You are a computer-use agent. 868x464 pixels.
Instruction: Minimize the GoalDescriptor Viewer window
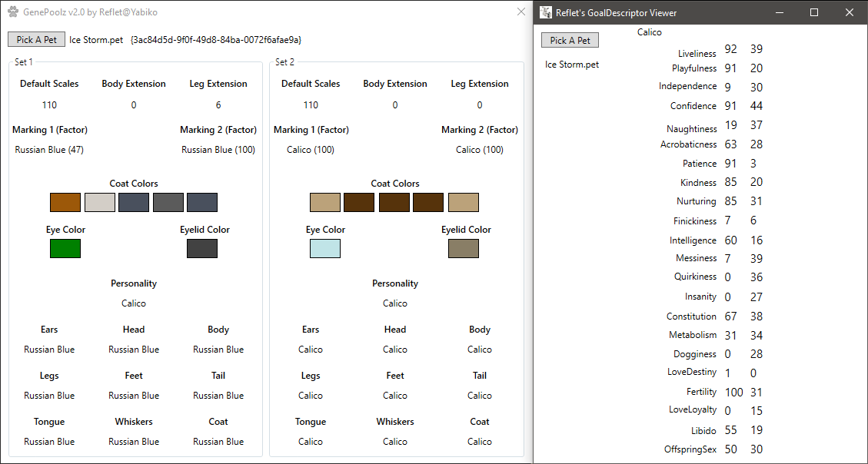pos(779,12)
